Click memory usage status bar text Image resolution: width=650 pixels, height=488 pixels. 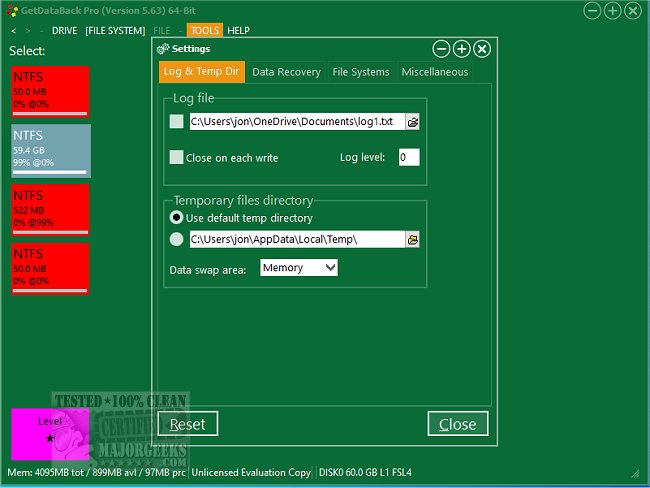click(96, 473)
